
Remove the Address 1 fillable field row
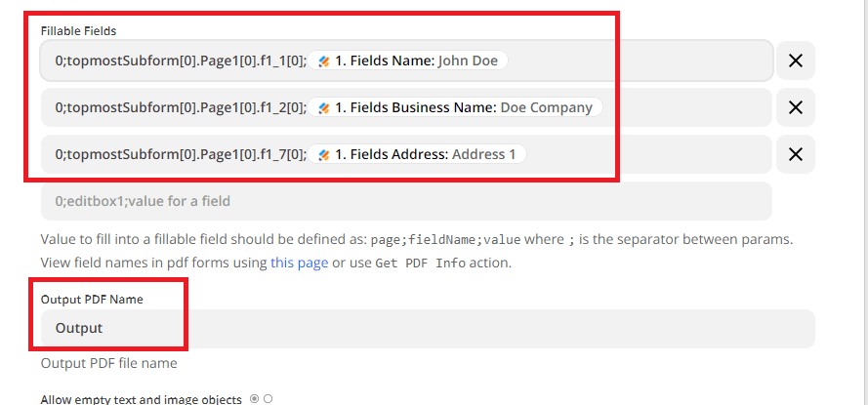pyautogui.click(x=795, y=154)
